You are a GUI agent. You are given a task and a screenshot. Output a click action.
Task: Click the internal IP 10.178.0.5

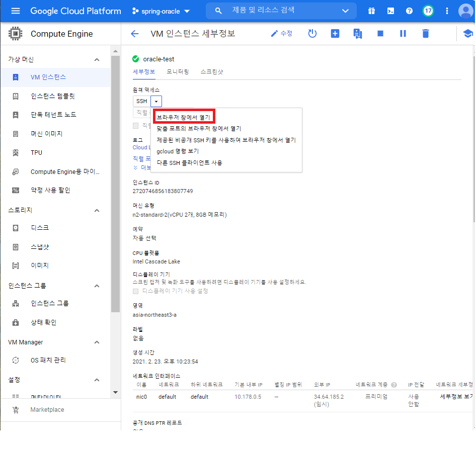click(248, 397)
